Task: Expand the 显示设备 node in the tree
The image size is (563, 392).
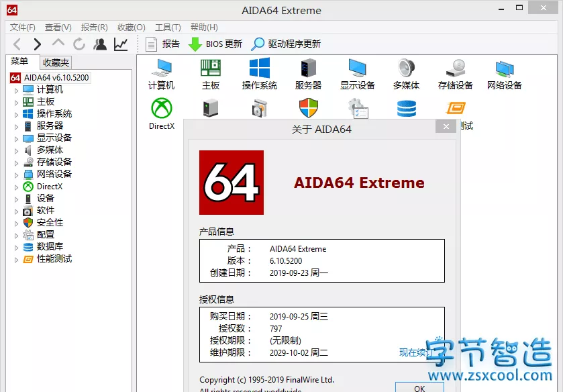Action: (16, 139)
